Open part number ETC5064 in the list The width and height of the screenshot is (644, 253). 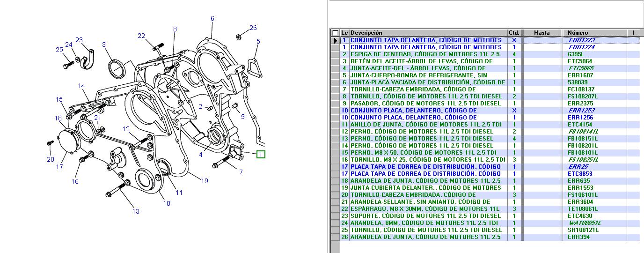coord(579,61)
